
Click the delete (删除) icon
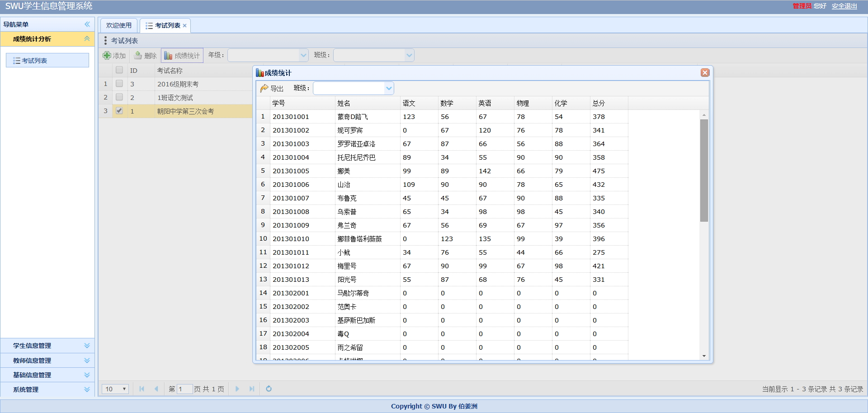pos(138,56)
